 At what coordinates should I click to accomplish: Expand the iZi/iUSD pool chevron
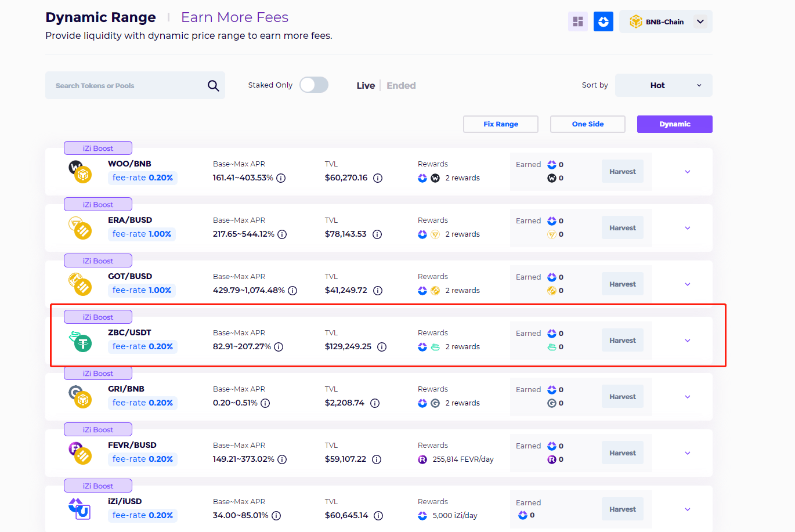tap(688, 509)
